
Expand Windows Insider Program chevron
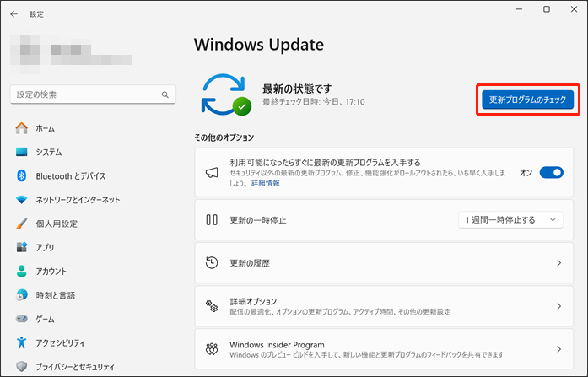point(558,349)
